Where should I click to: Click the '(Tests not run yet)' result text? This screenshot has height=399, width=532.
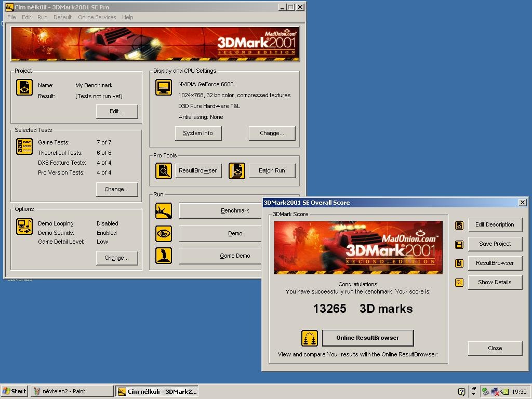pos(99,96)
